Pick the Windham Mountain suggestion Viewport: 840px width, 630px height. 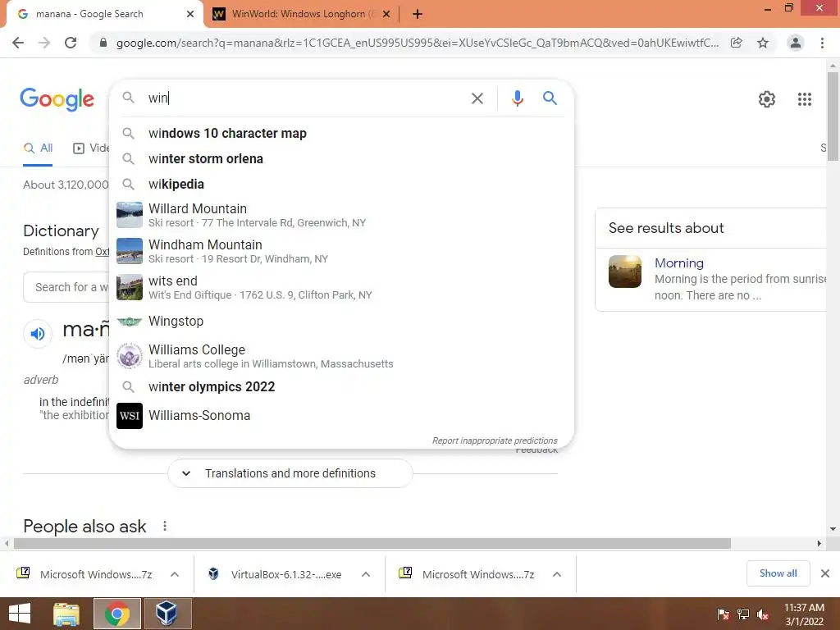click(x=340, y=251)
